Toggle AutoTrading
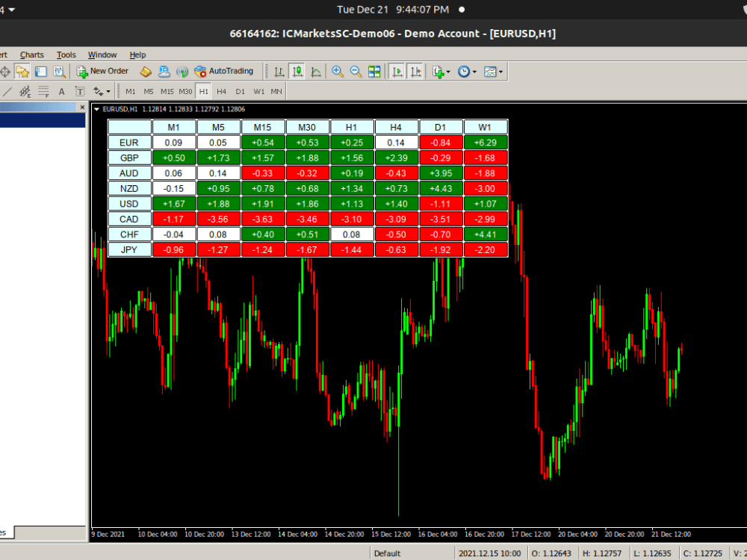 point(224,72)
